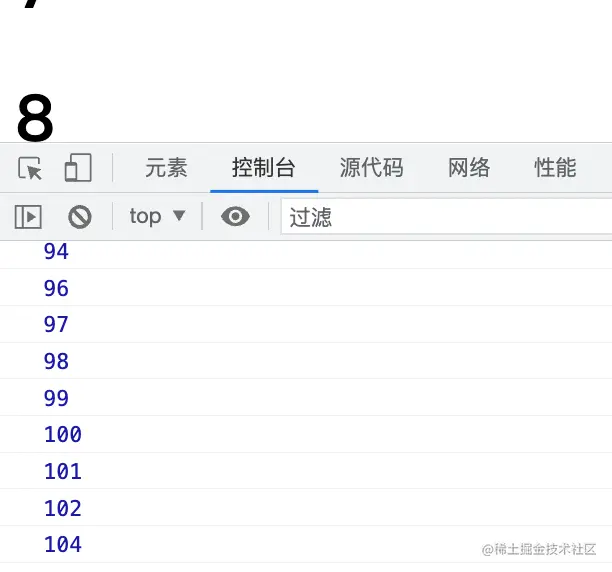Viewport: 612px width, 572px height.
Task: Select console log value 99
Action: pyautogui.click(x=56, y=398)
